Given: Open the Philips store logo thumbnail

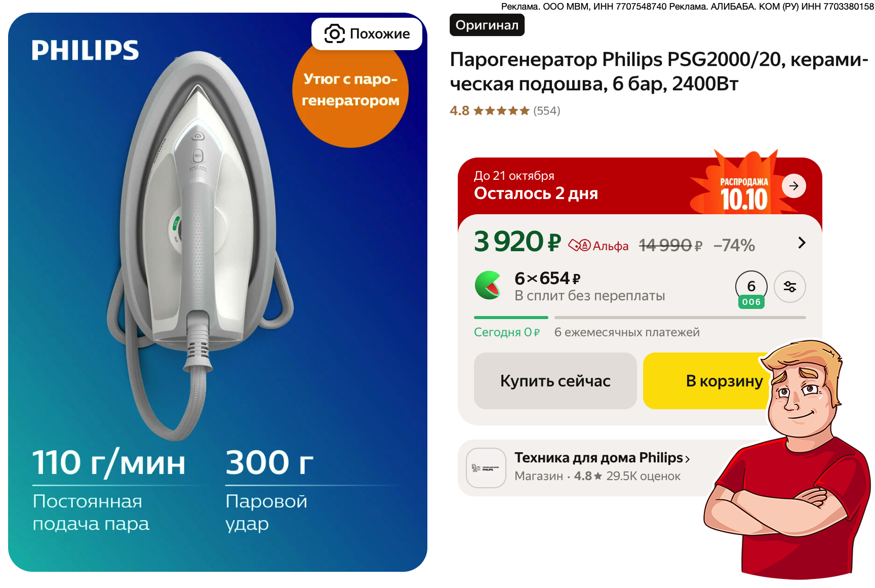Looking at the screenshot, I should click(486, 468).
